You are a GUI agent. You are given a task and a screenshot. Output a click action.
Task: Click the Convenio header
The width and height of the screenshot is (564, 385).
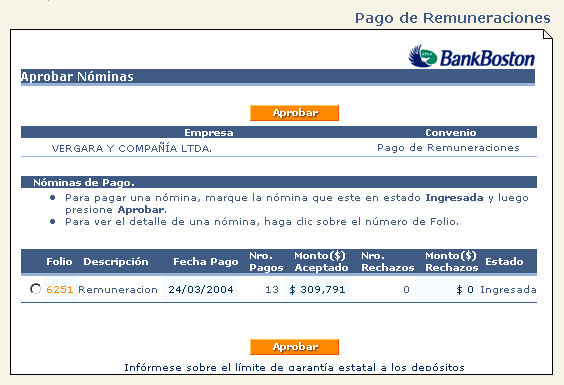coord(451,133)
